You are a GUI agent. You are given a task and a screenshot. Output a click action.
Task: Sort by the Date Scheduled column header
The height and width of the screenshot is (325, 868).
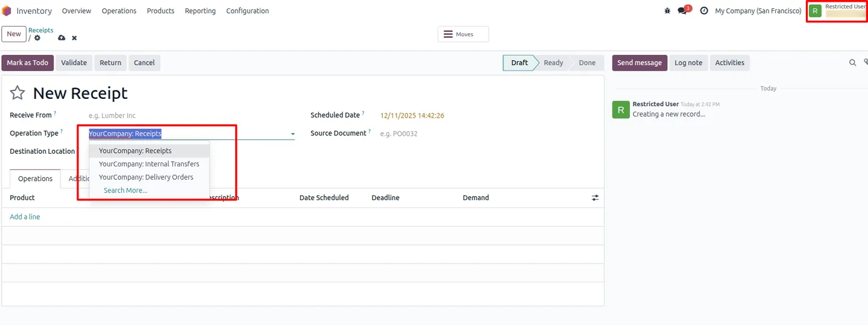324,198
